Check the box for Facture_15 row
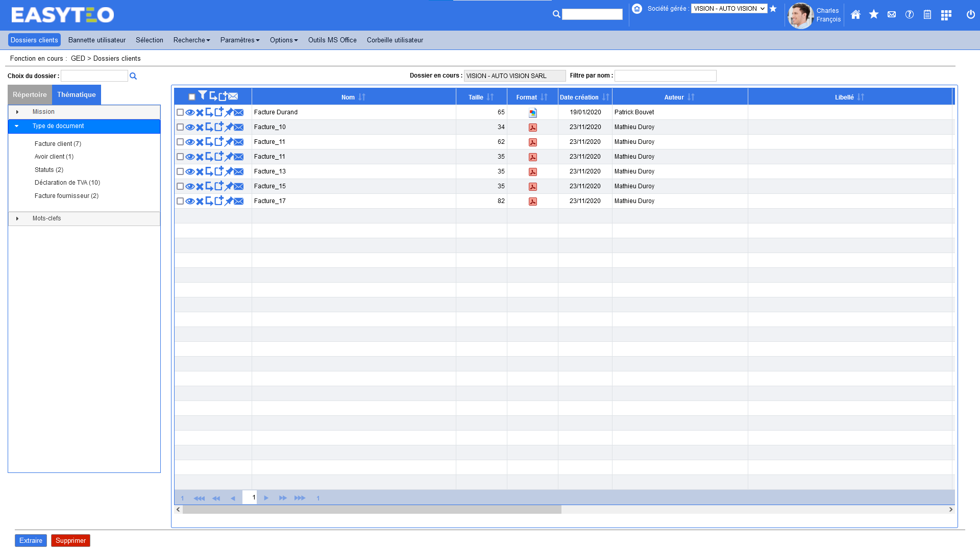 tap(180, 187)
